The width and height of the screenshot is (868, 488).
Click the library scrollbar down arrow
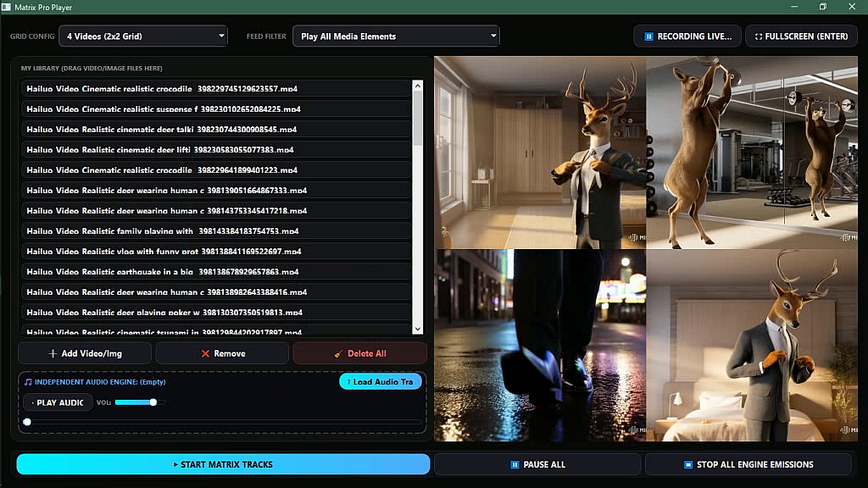417,329
